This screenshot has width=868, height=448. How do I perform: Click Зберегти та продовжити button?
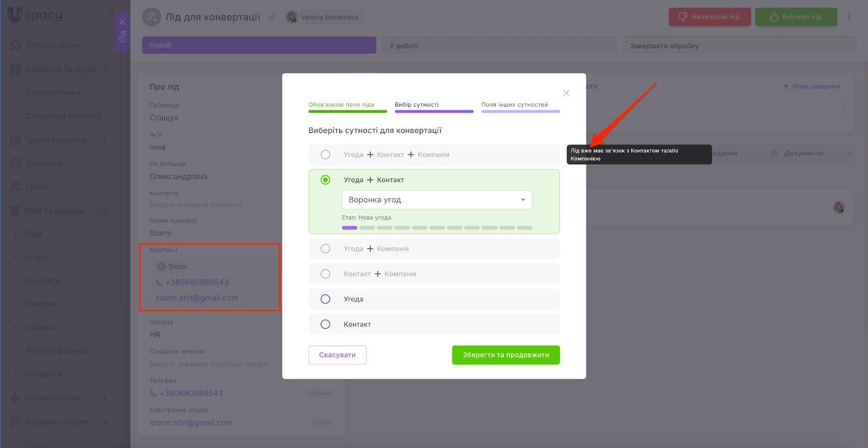tap(506, 355)
